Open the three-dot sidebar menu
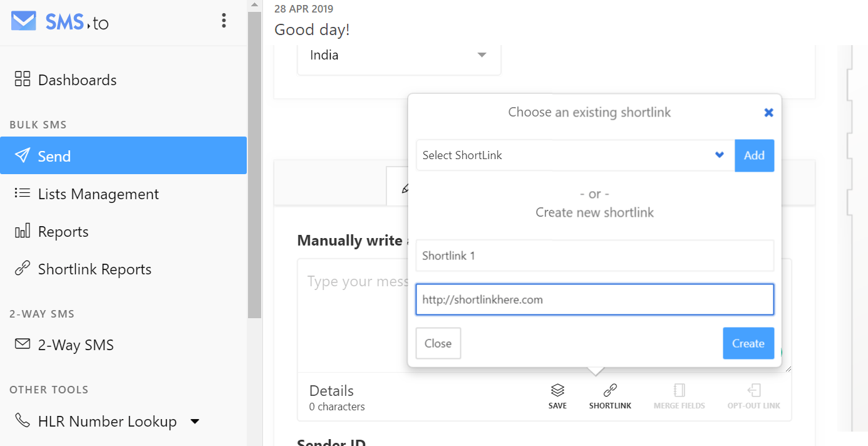Image resolution: width=868 pixels, height=446 pixels. pyautogui.click(x=224, y=21)
